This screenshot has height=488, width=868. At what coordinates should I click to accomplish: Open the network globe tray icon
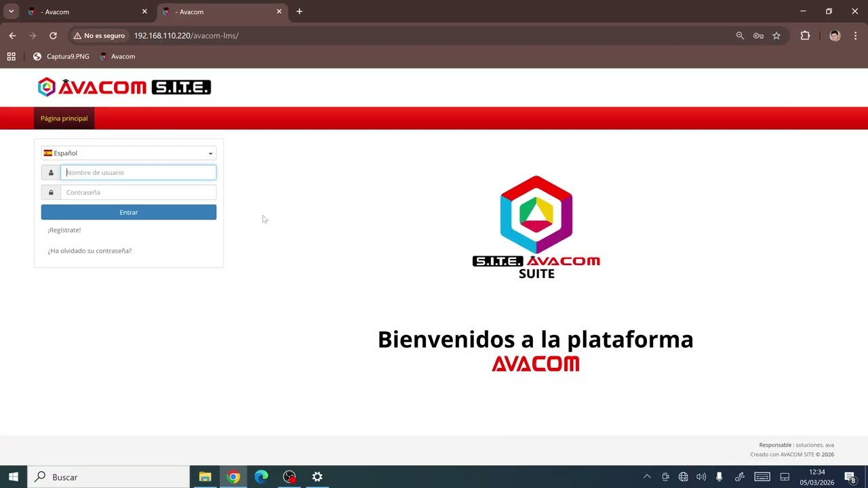(683, 477)
